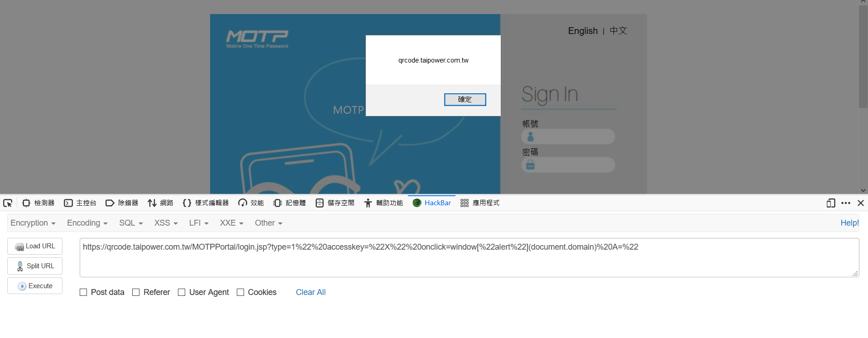Click the user icon in account field
868x338 pixels.
[x=530, y=136]
